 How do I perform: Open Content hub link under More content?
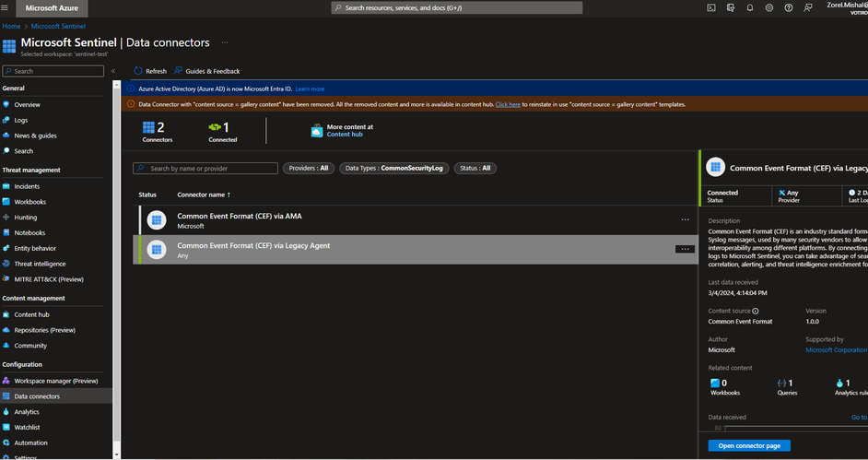pyautogui.click(x=345, y=134)
